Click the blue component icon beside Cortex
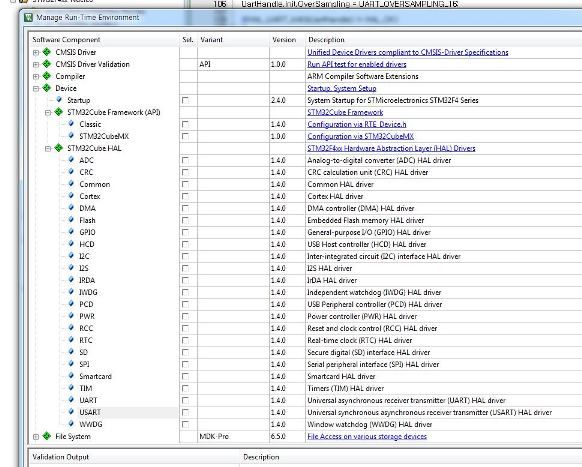582x467 pixels. 71,196
